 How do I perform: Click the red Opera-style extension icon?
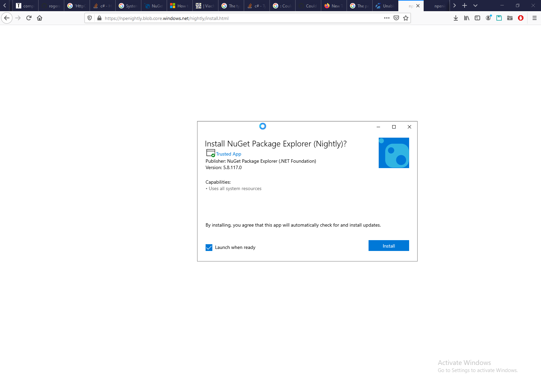click(521, 18)
